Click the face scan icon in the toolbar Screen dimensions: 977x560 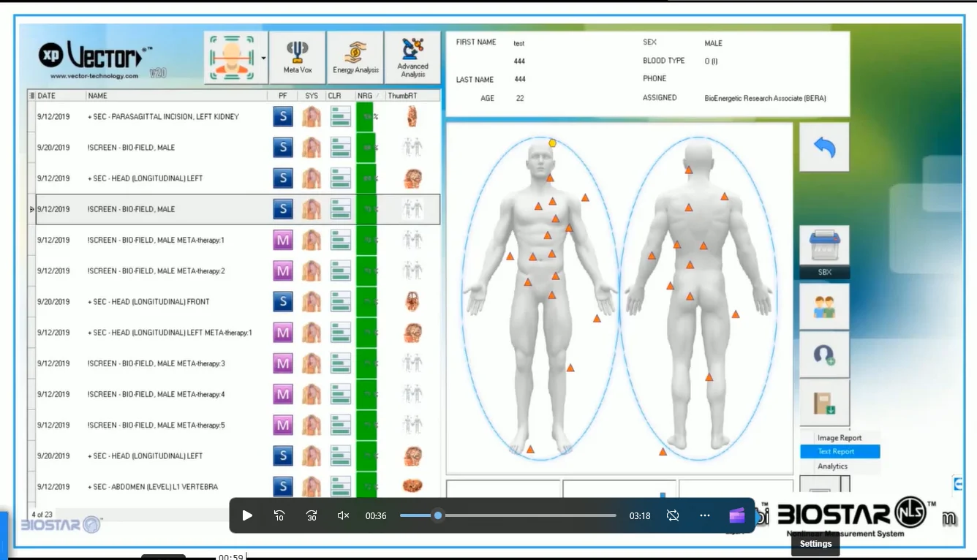tap(231, 56)
